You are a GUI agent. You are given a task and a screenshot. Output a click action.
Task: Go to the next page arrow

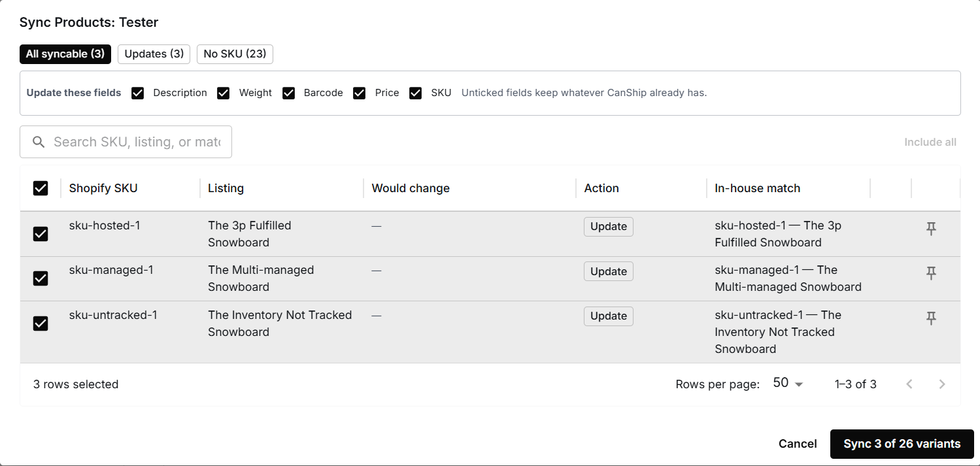[941, 384]
